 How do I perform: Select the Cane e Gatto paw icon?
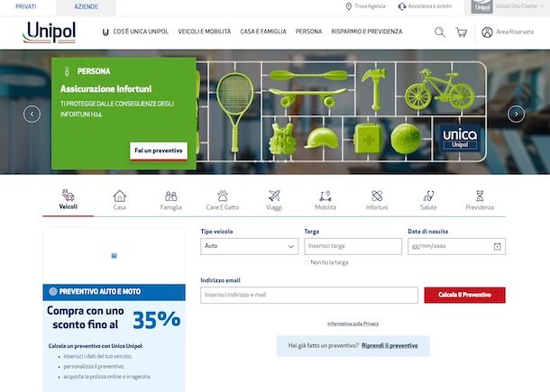click(223, 196)
